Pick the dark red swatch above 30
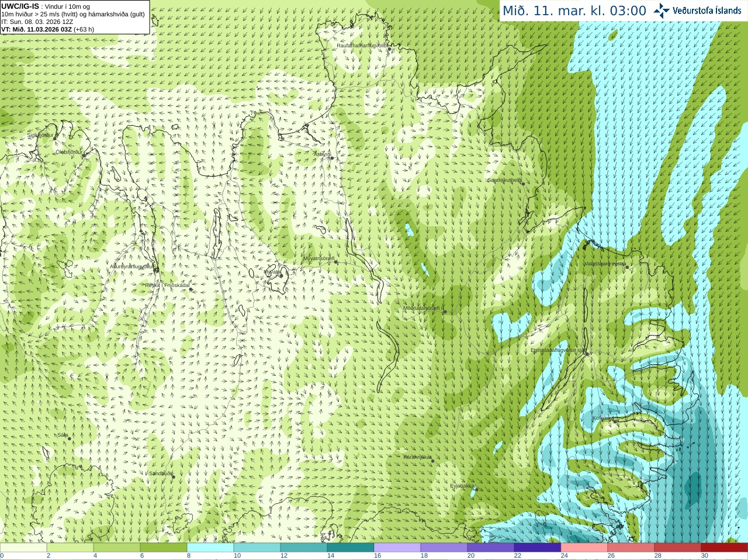The width and height of the screenshot is (748, 560). (725, 548)
